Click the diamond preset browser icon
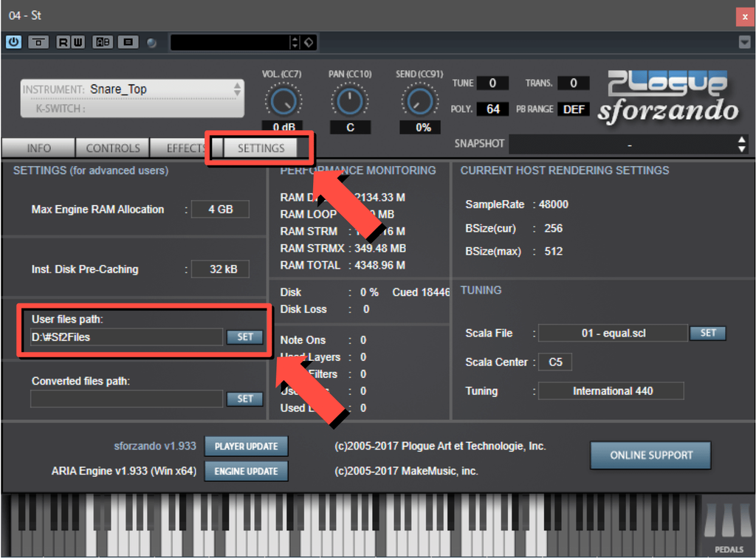The image size is (756, 558). coord(309,42)
